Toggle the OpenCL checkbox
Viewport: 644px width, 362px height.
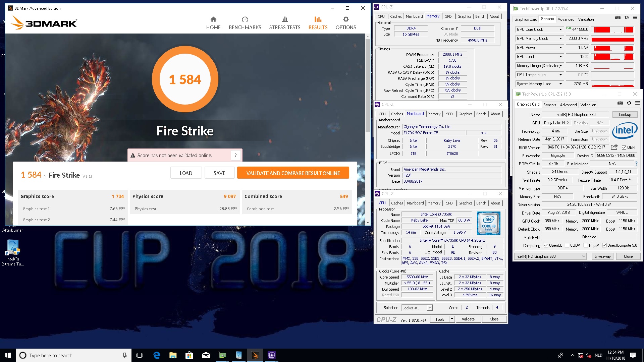pos(546,245)
